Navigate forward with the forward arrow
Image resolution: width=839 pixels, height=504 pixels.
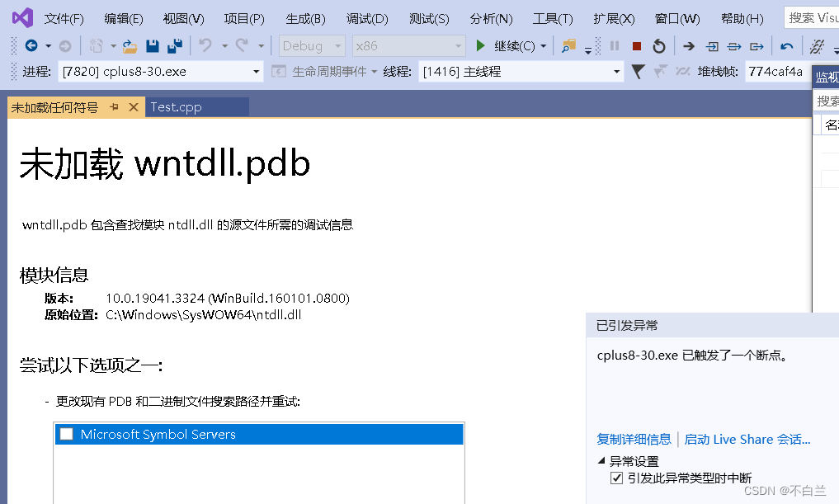pos(64,46)
